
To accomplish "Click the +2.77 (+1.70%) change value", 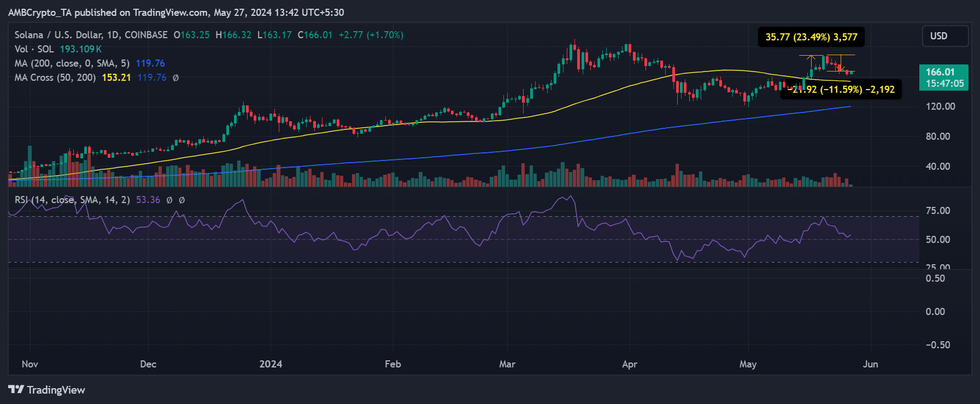I will pyautogui.click(x=371, y=35).
